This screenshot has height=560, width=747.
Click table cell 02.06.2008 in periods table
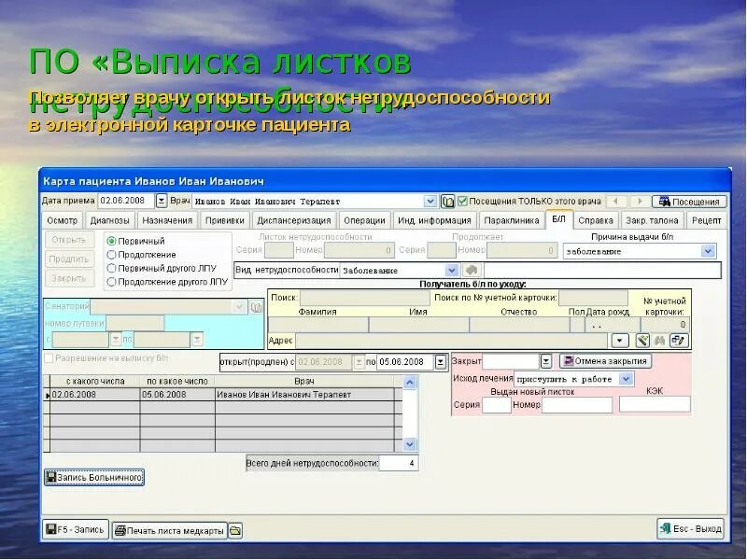(x=95, y=395)
